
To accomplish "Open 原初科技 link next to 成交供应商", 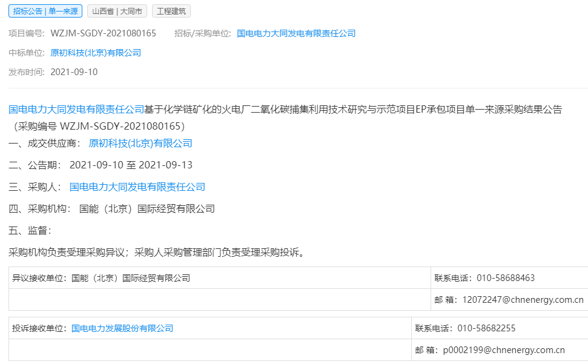I will pos(140,143).
